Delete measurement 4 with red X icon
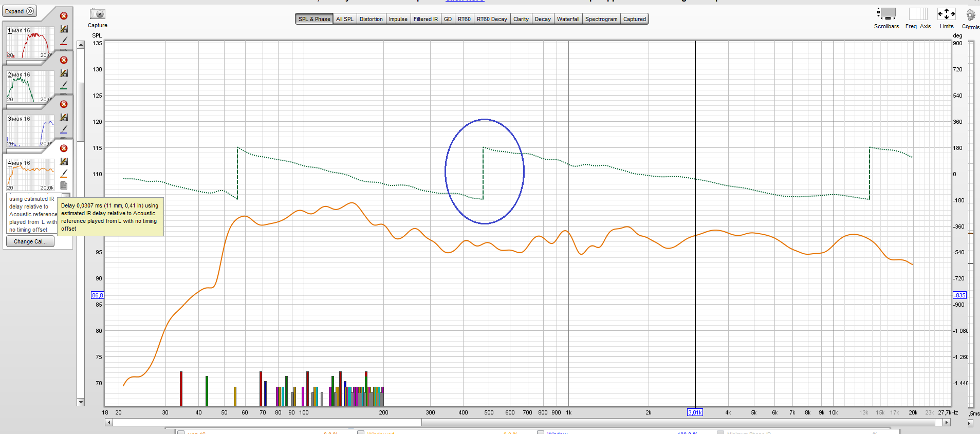 pos(64,148)
